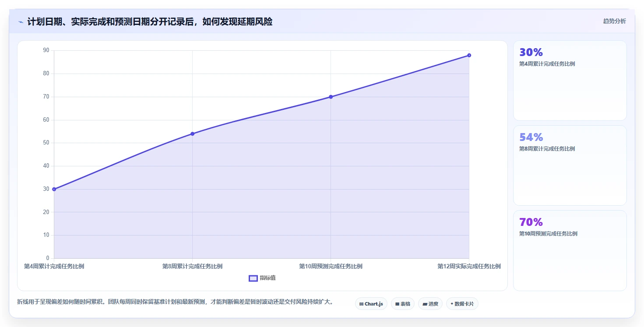Image resolution: width=644 pixels, height=327 pixels.
Task: Click the 趋势分析 label in header
Action: pyautogui.click(x=614, y=21)
